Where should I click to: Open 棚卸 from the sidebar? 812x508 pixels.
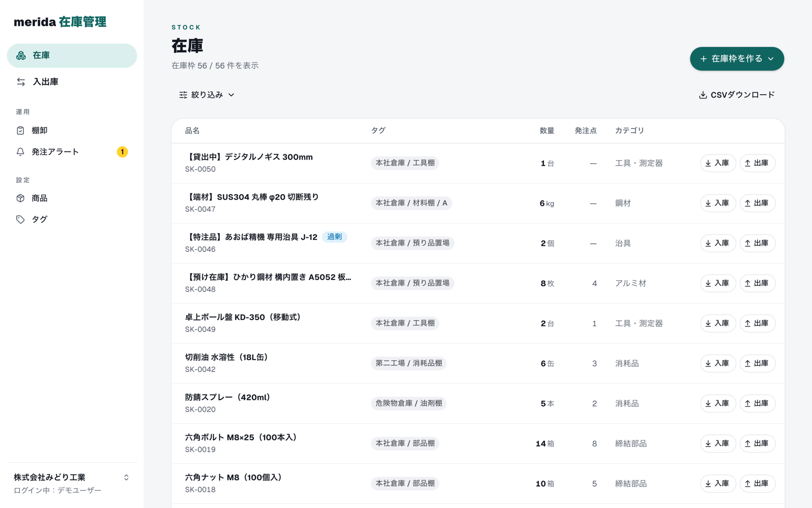point(72,131)
